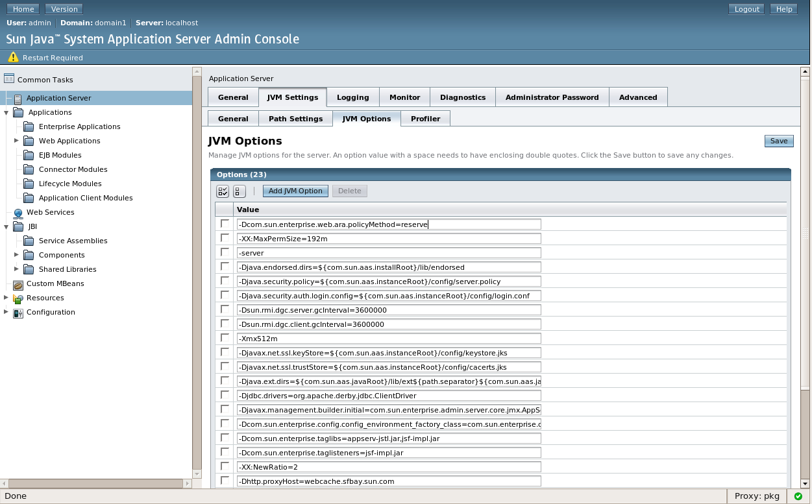Open the Advanced tab
This screenshot has height=504, width=812.
pyautogui.click(x=638, y=97)
